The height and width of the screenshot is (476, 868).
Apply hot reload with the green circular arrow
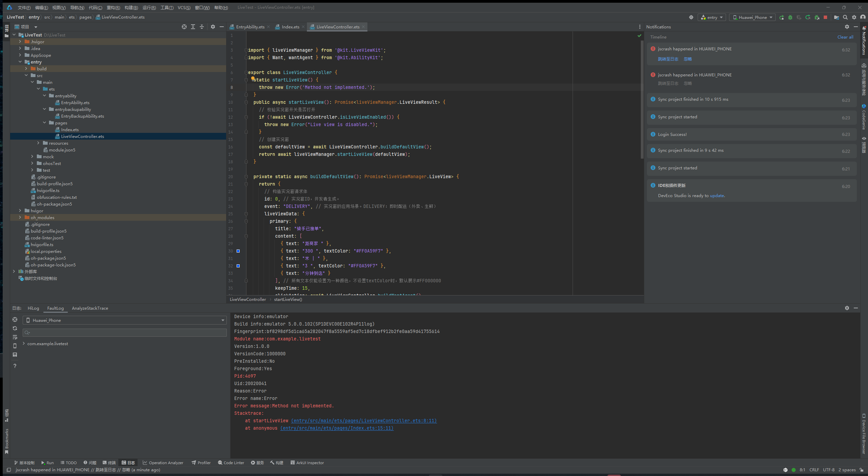808,17
